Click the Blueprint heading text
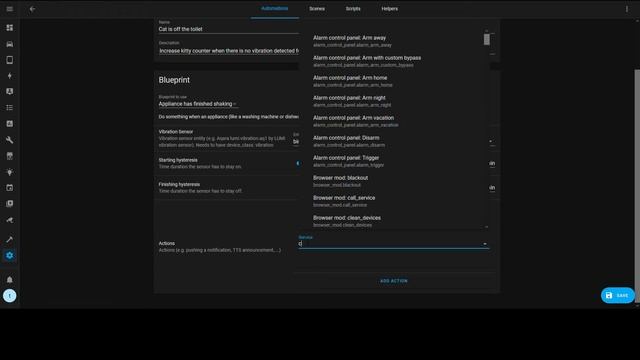Screen dimensions: 640x360 click(174, 80)
